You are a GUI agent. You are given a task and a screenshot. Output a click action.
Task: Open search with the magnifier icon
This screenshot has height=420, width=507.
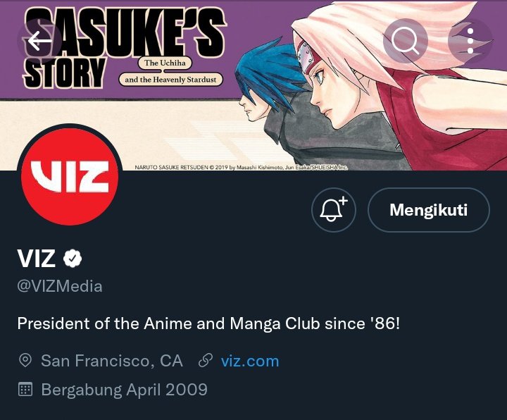405,41
